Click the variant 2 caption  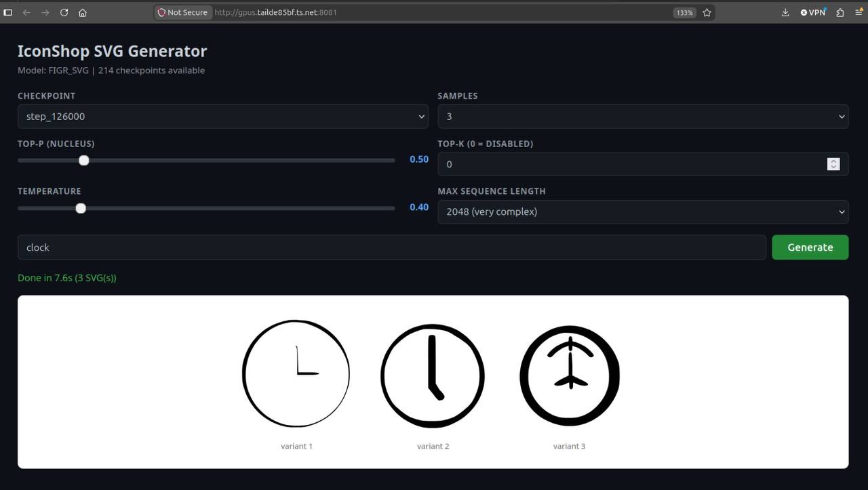click(x=433, y=446)
